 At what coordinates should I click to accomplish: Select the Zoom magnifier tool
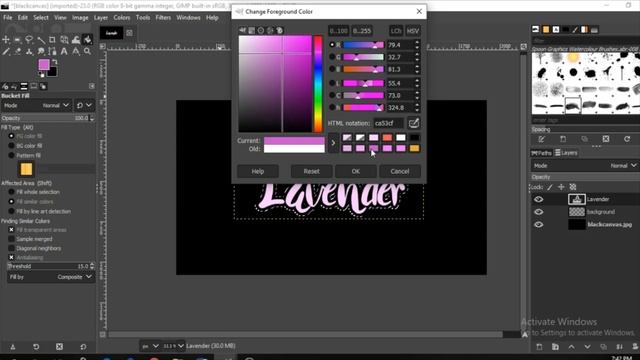click(x=87, y=51)
